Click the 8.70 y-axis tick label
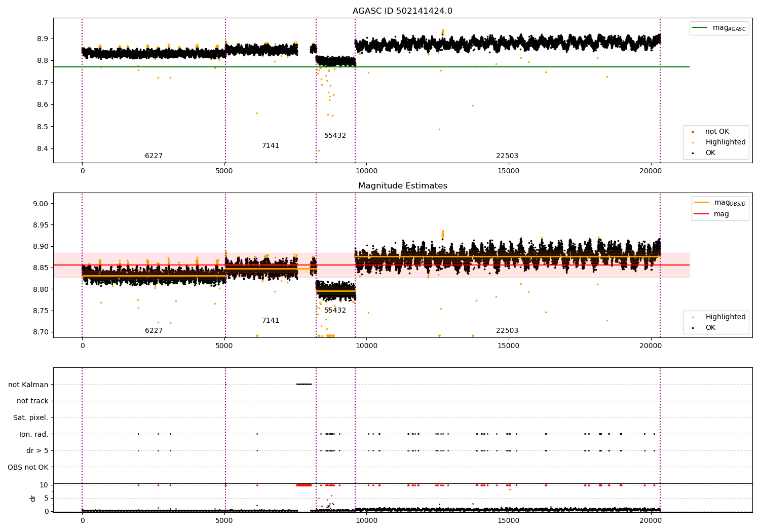760x532 pixels. (x=41, y=332)
